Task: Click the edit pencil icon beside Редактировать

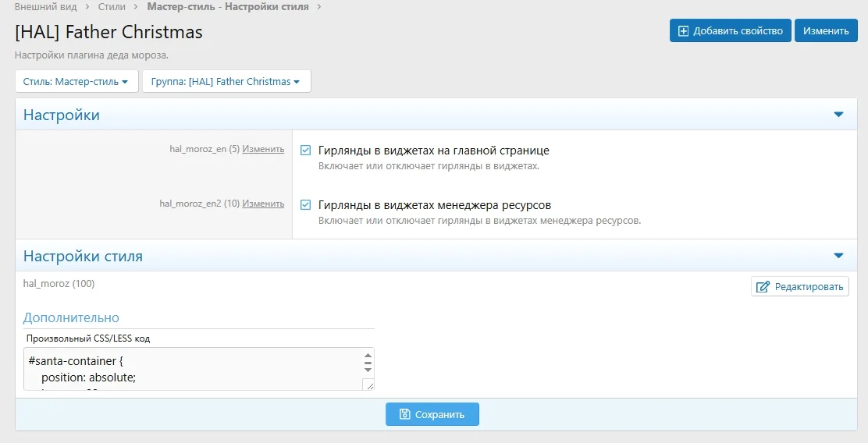Action: (x=763, y=287)
